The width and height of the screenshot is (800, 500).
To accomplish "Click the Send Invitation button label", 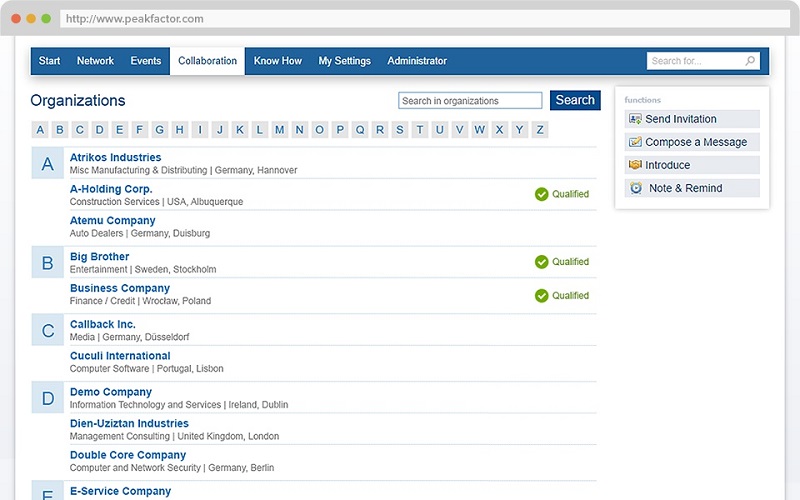I will click(x=681, y=119).
